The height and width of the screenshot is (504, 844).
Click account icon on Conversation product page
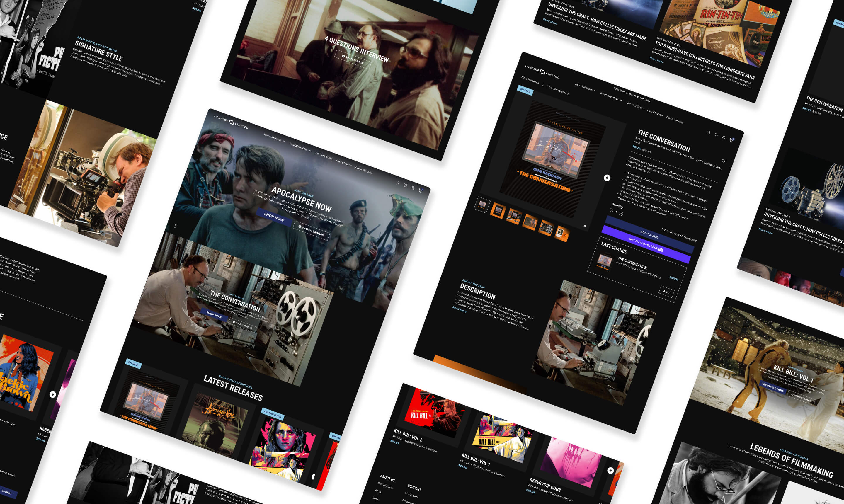pos(724,137)
